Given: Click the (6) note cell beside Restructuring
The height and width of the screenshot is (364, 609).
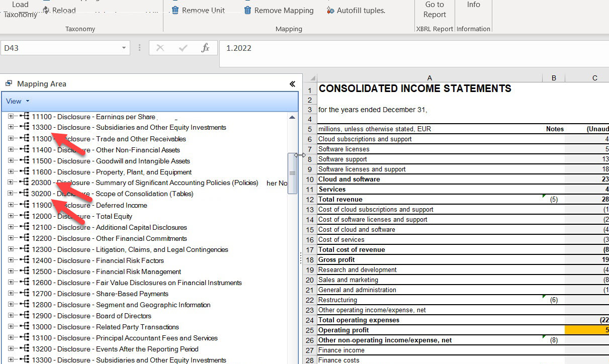Looking at the screenshot, I should (x=554, y=300).
